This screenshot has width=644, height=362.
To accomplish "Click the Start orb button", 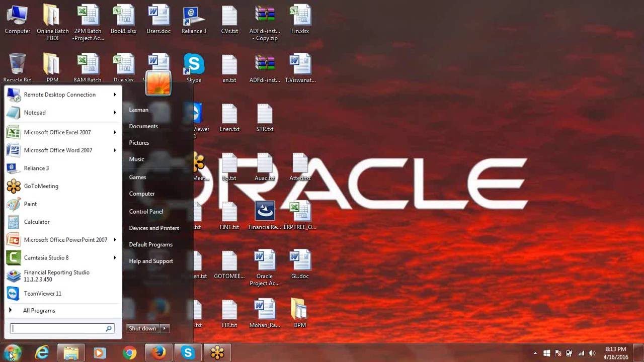I will 12,353.
